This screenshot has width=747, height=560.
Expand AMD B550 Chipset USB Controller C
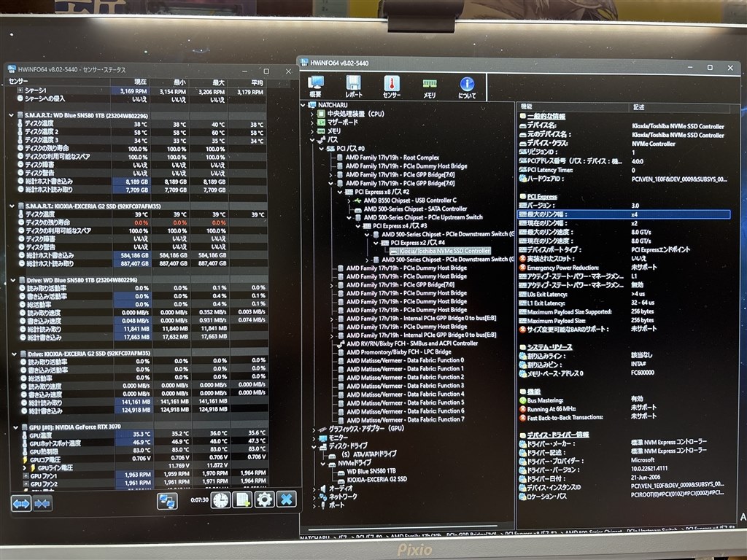point(349,201)
